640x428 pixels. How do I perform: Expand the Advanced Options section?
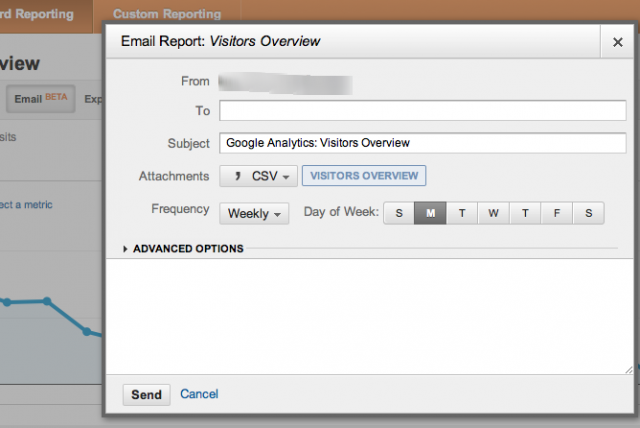tap(183, 248)
